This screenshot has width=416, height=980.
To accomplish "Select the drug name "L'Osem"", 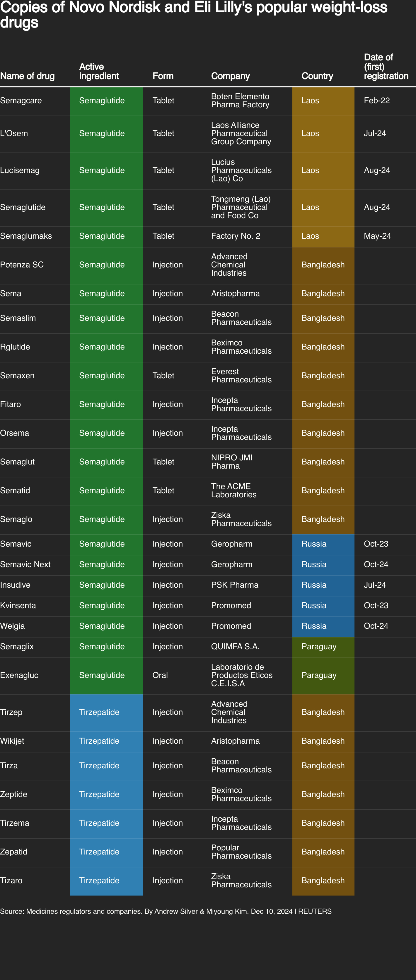I will (x=14, y=133).
